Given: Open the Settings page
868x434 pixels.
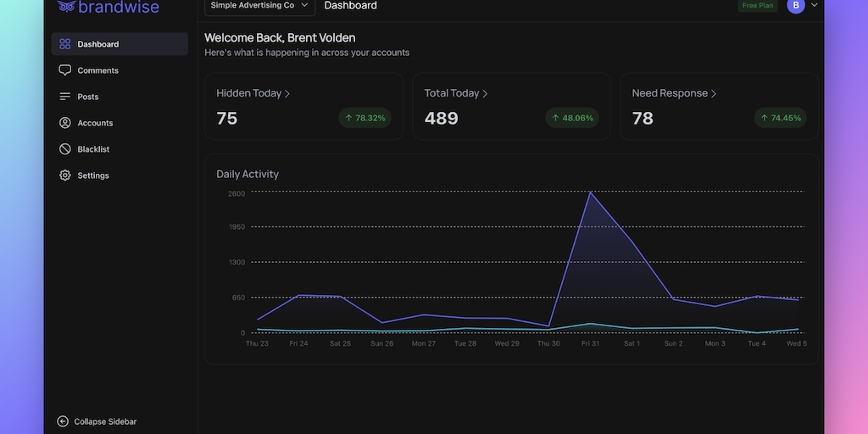Looking at the screenshot, I should (120, 175).
